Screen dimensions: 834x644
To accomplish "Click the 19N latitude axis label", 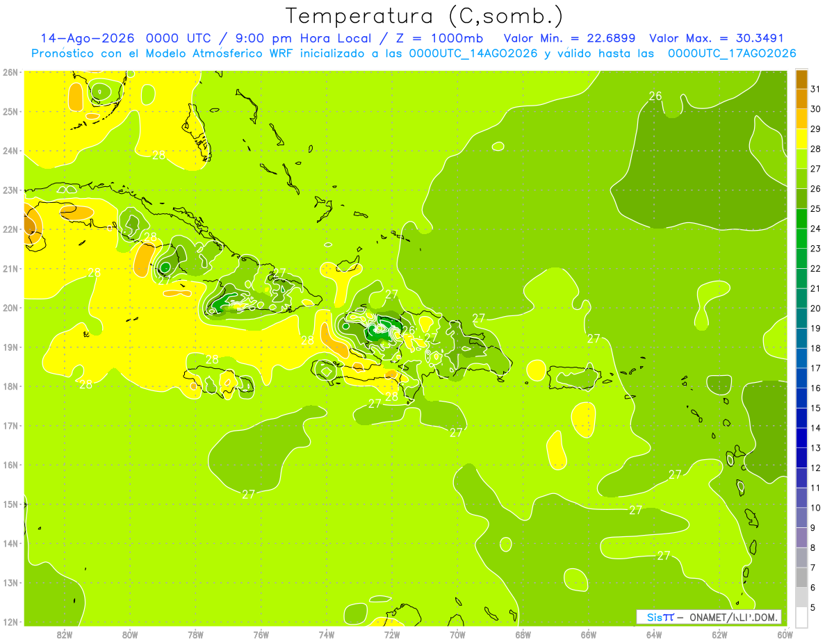I will [x=10, y=347].
